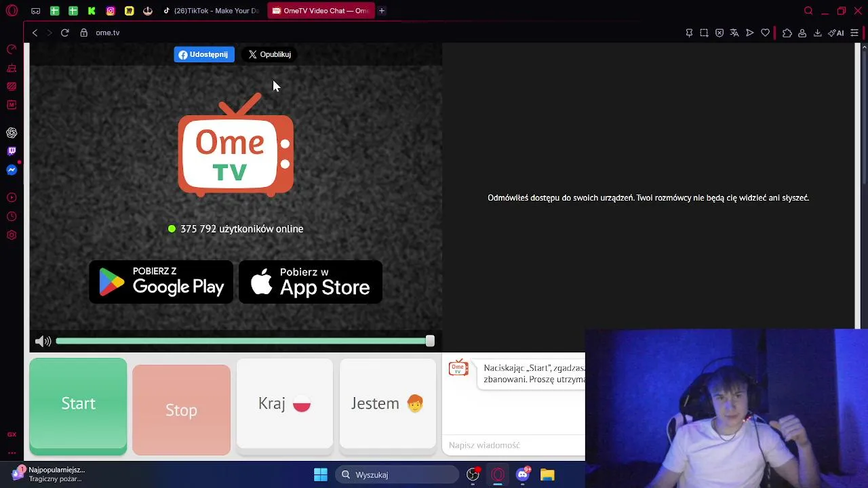Open Discord from the taskbar
868x488 pixels.
[x=522, y=474]
